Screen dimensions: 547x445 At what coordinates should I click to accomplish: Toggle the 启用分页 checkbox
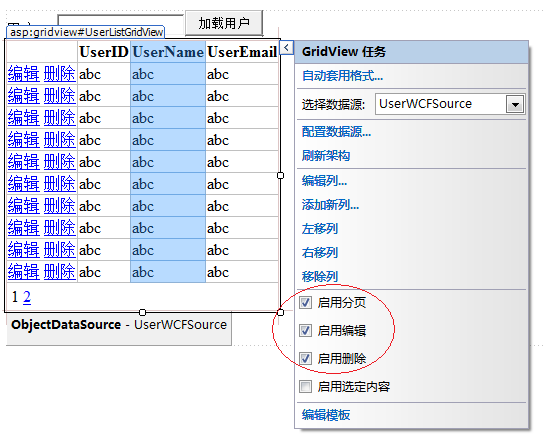pos(305,302)
